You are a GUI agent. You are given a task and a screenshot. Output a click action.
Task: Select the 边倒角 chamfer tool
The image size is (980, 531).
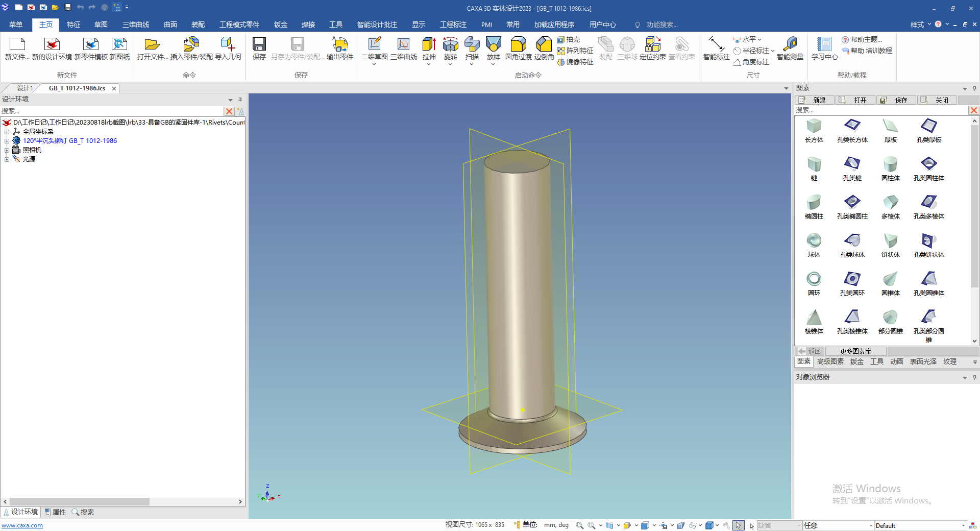pos(544,45)
